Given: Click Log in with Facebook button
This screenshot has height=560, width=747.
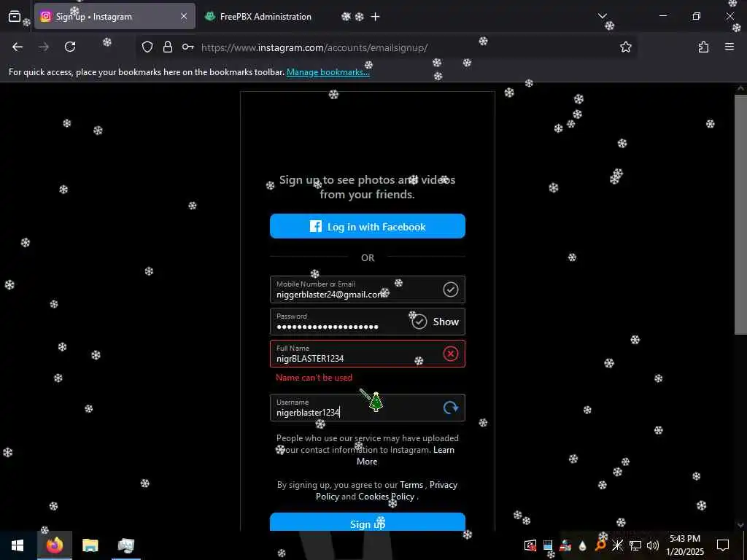Looking at the screenshot, I should click(x=368, y=226).
